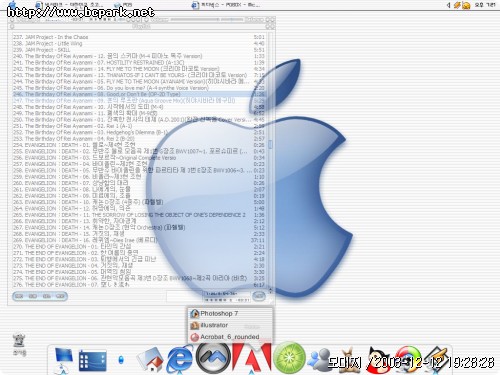Select track 242 FLY ME TO THE MOON

click(x=139, y=69)
